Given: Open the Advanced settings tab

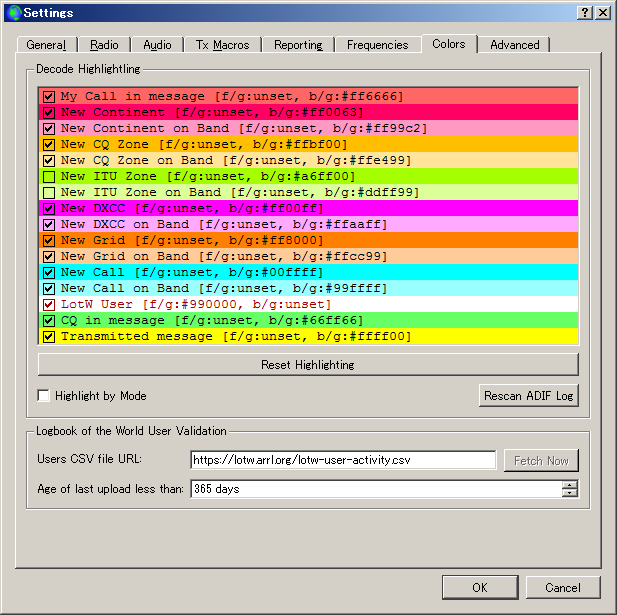Looking at the screenshot, I should 514,45.
